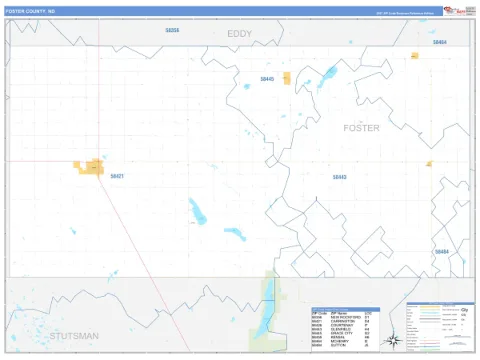Click the KENSAL row in ZIP table
The image size is (480, 360).
point(341,337)
